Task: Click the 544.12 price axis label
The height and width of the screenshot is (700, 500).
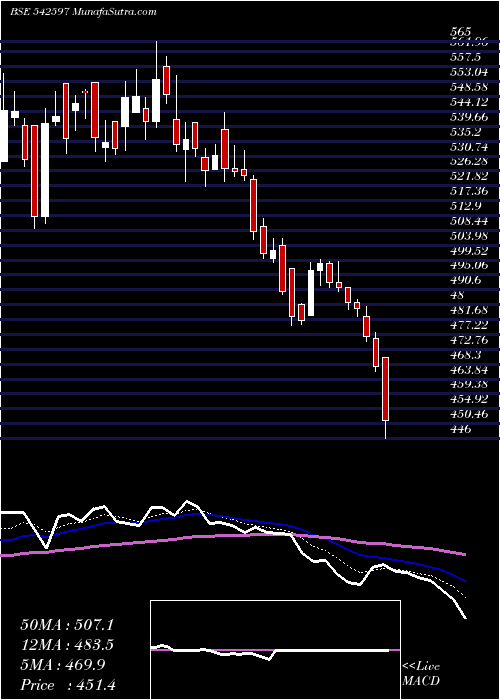Action: [470, 102]
